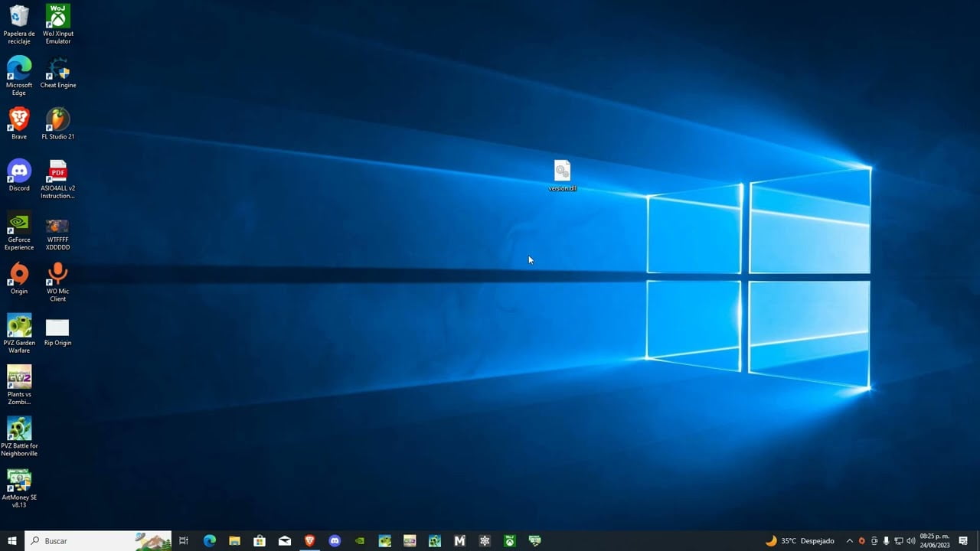Select the Discord shortcut on the desktop
The image size is (980, 551).
pos(19,175)
